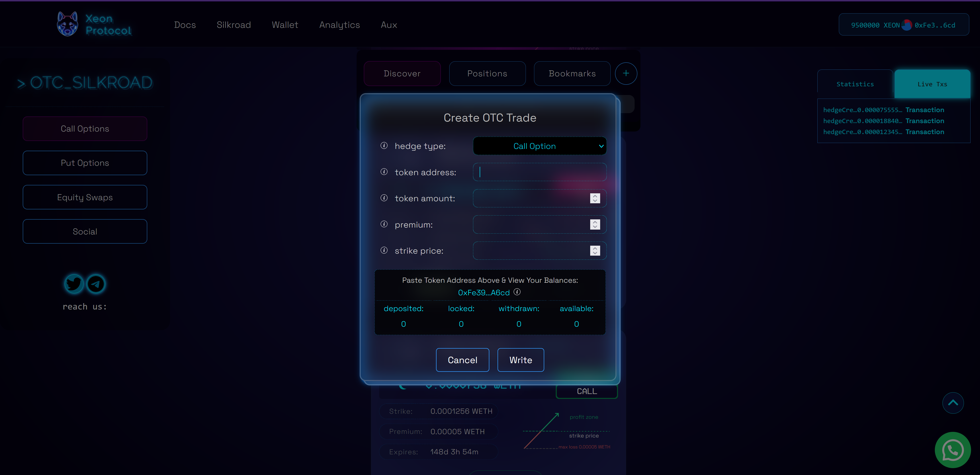Click info icon beside wallet address 0xFe39...A6cd
Image resolution: width=980 pixels, height=475 pixels.
(517, 292)
